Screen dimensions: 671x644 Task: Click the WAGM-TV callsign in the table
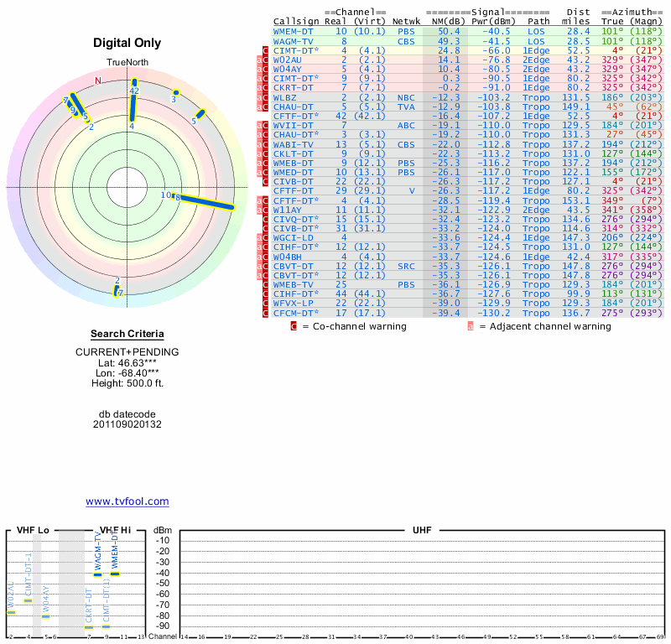point(294,40)
